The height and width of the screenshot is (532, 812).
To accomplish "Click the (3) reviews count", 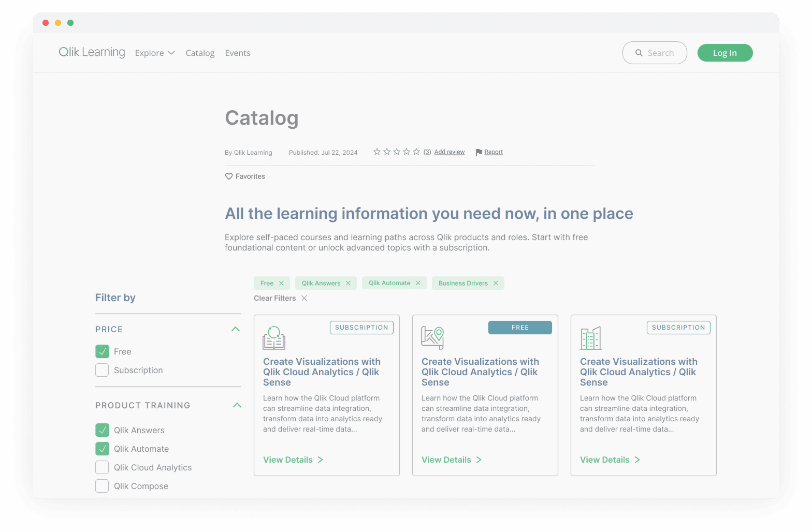I will click(x=427, y=152).
